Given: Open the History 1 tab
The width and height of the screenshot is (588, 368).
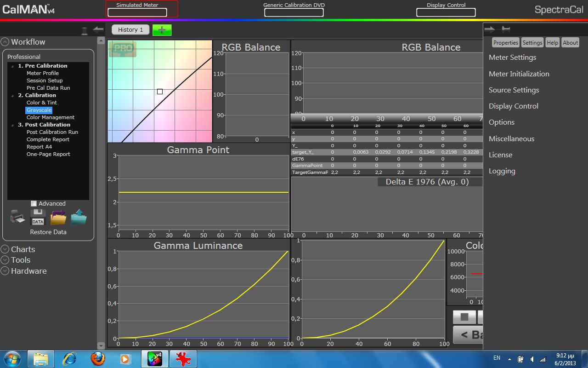Looking at the screenshot, I should [x=130, y=30].
